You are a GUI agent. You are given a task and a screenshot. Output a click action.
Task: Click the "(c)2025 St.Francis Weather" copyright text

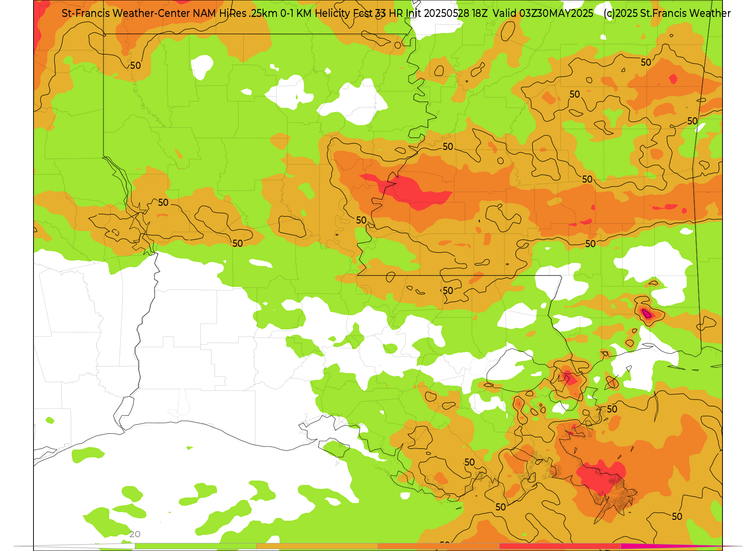pyautogui.click(x=667, y=13)
